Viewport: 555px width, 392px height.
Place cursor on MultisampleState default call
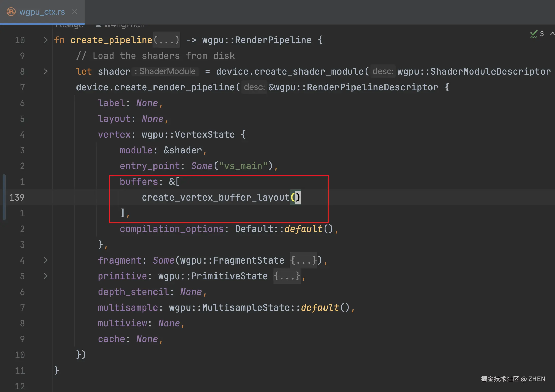coord(320,308)
